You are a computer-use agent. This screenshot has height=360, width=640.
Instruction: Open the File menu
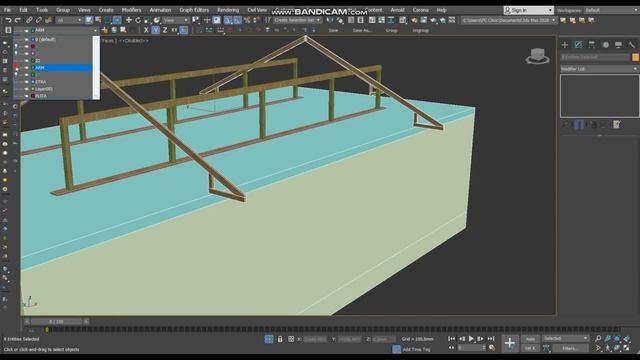(x=7, y=10)
